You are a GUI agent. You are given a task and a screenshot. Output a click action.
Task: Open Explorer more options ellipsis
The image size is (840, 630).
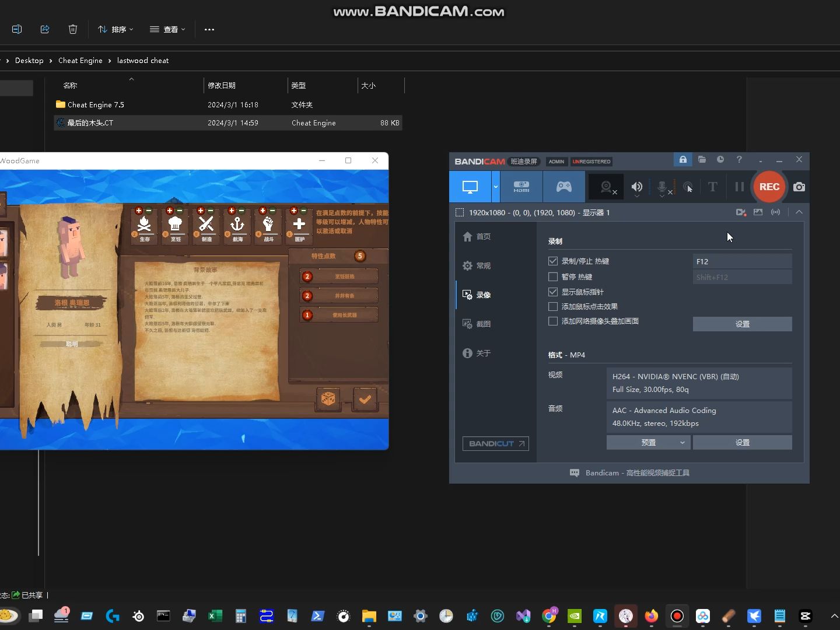pos(209,29)
